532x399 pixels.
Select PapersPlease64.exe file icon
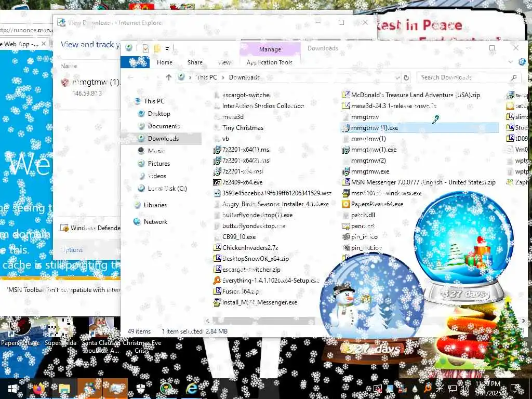click(x=345, y=204)
